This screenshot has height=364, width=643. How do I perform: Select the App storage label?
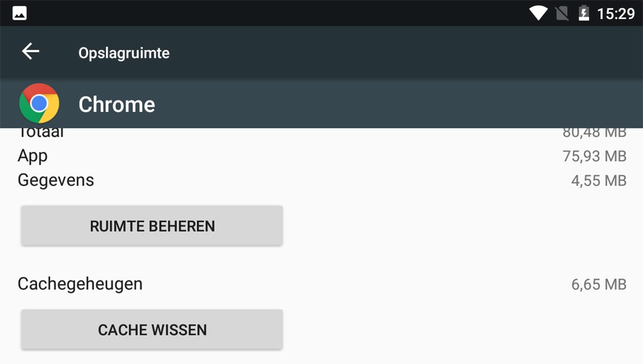[x=33, y=156]
